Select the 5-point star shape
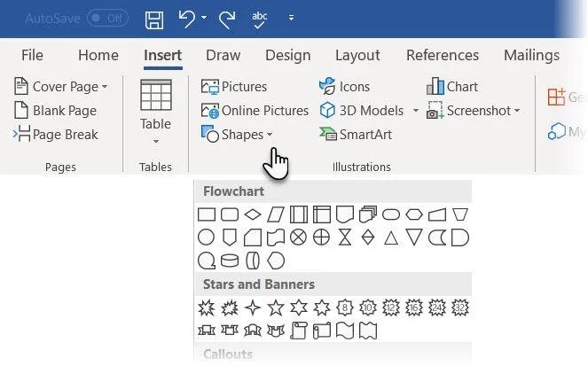 [x=276, y=308]
